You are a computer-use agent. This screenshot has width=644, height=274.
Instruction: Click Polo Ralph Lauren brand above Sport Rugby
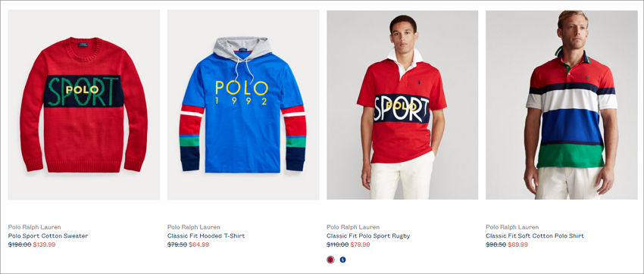pos(353,227)
